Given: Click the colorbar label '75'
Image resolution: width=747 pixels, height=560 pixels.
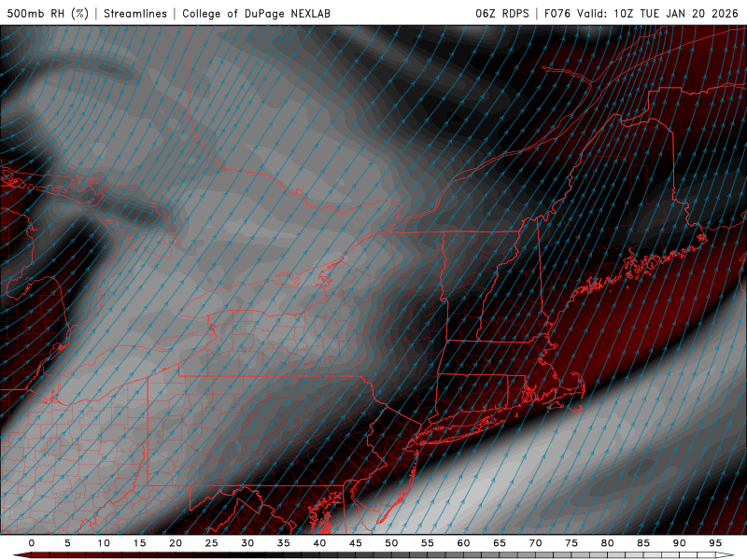Looking at the screenshot, I should pyautogui.click(x=571, y=543).
